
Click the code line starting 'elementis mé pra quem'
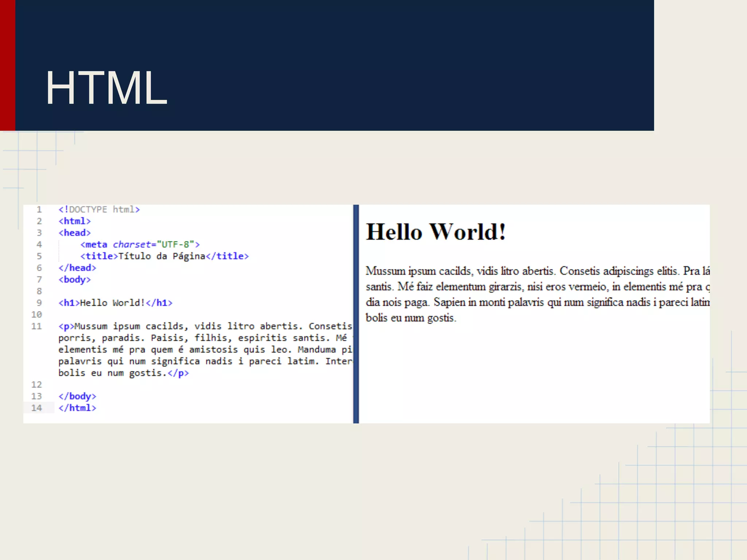205,350
